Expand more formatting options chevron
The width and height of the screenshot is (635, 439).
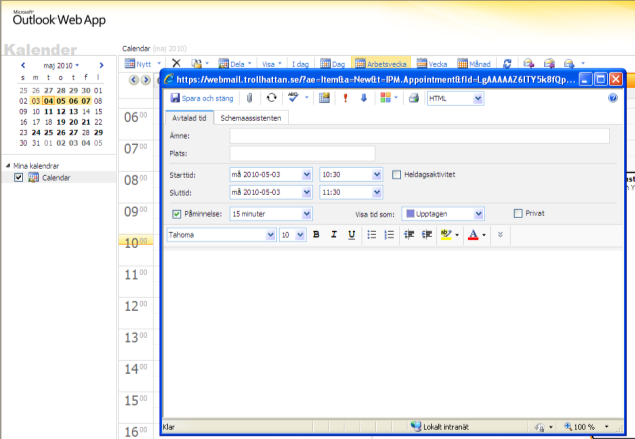pos(500,234)
